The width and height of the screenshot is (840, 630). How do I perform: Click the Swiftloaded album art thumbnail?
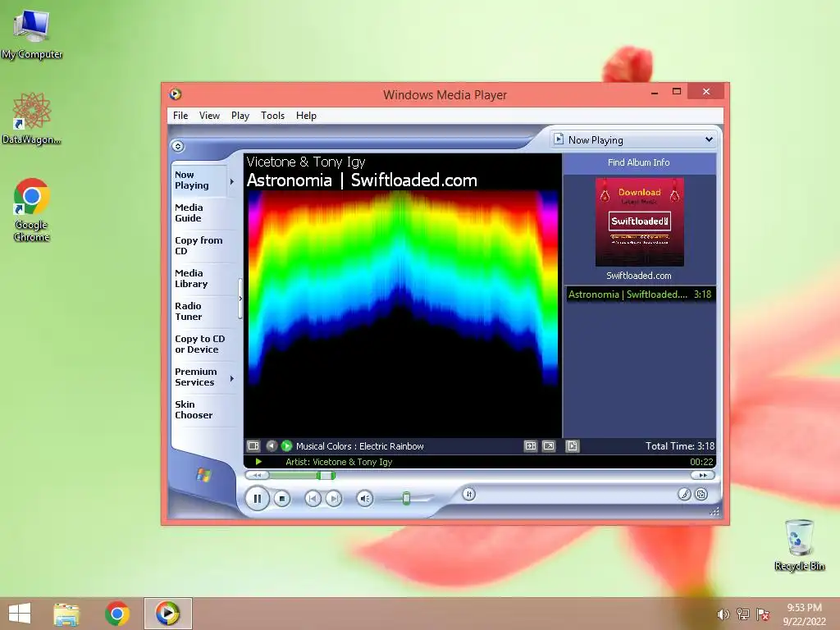[x=640, y=221]
